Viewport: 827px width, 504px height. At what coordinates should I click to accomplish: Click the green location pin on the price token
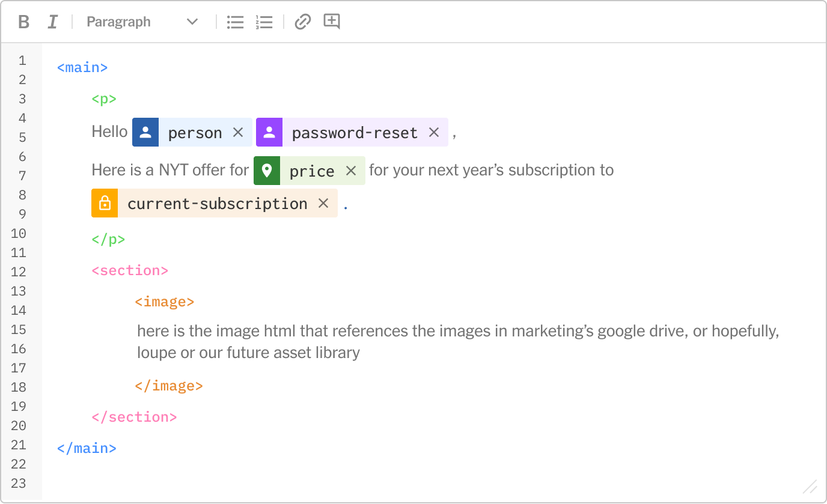267,170
